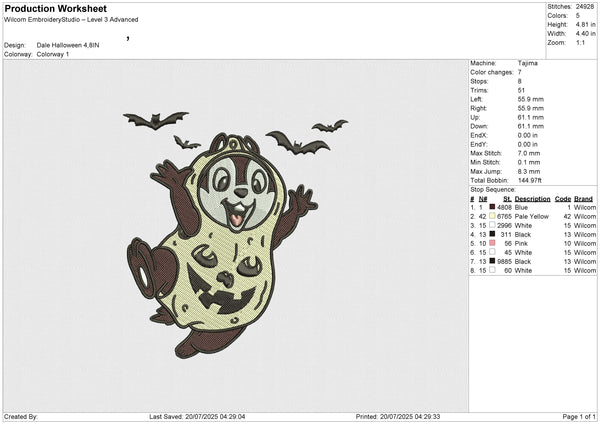This screenshot has height=424, width=600.
Task: Select the Code column header
Action: point(562,198)
